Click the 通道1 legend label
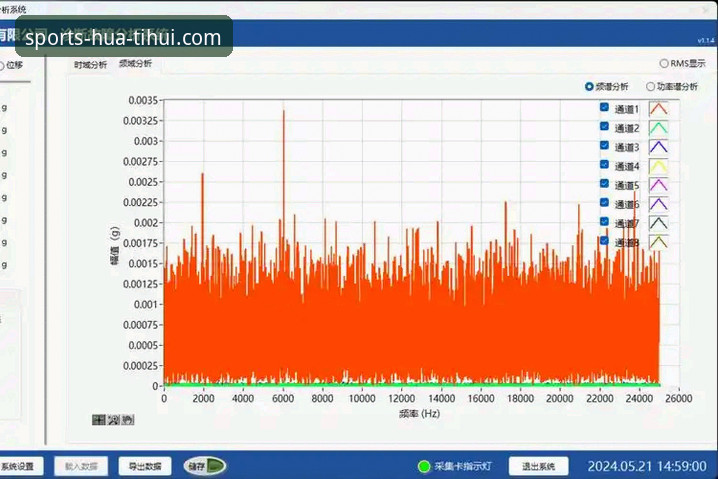 (x=626, y=109)
